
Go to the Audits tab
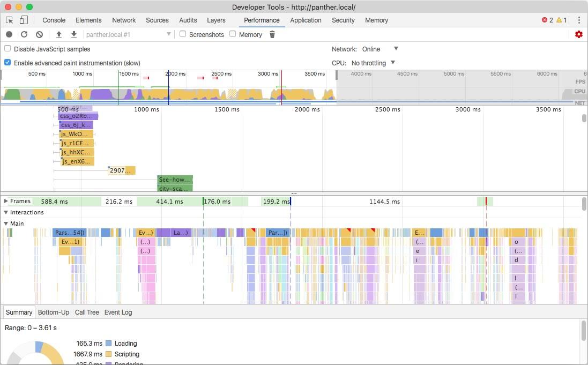point(188,20)
